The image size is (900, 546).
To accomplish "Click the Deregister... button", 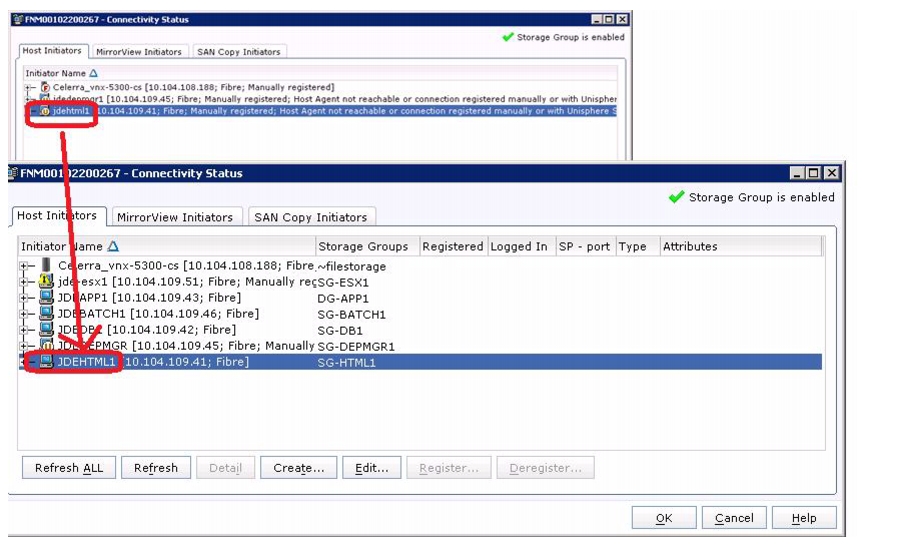I will tap(545, 468).
